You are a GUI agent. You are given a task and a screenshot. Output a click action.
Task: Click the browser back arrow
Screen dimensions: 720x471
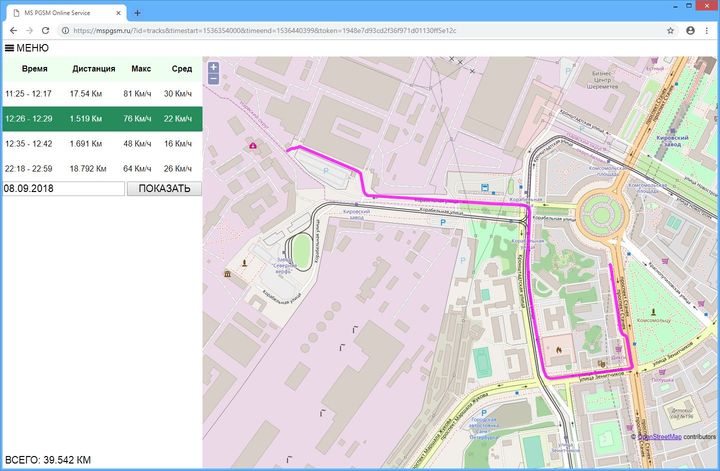click(13, 31)
